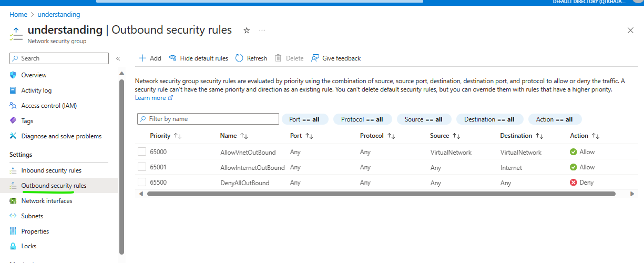Click the Network interfaces green icon
This screenshot has width=644, height=263.
(13, 201)
